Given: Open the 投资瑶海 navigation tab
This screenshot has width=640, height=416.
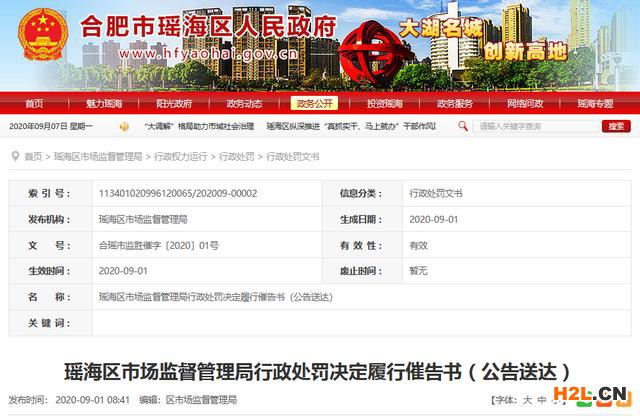Looking at the screenshot, I should [385, 103].
